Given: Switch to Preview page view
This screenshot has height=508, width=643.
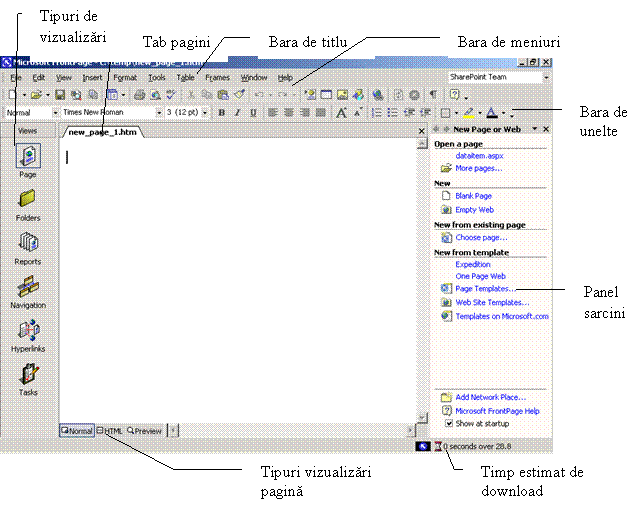Looking at the screenshot, I should coord(144,431).
